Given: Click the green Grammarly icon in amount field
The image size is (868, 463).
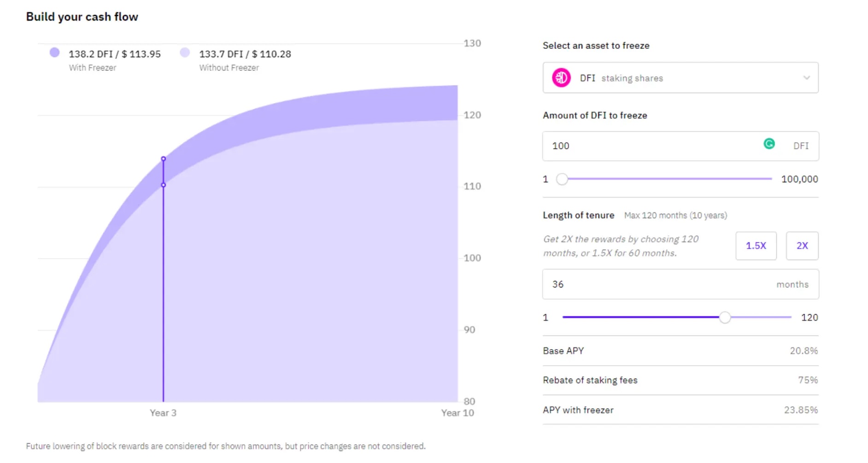Looking at the screenshot, I should 769,144.
